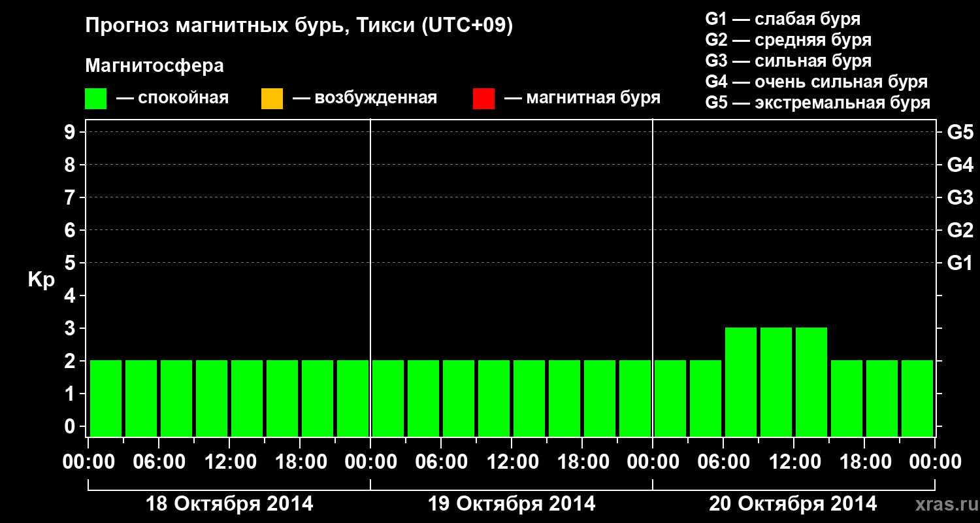
Task: Click the red 'магнитная буря' legend swatch
Action: (x=483, y=99)
